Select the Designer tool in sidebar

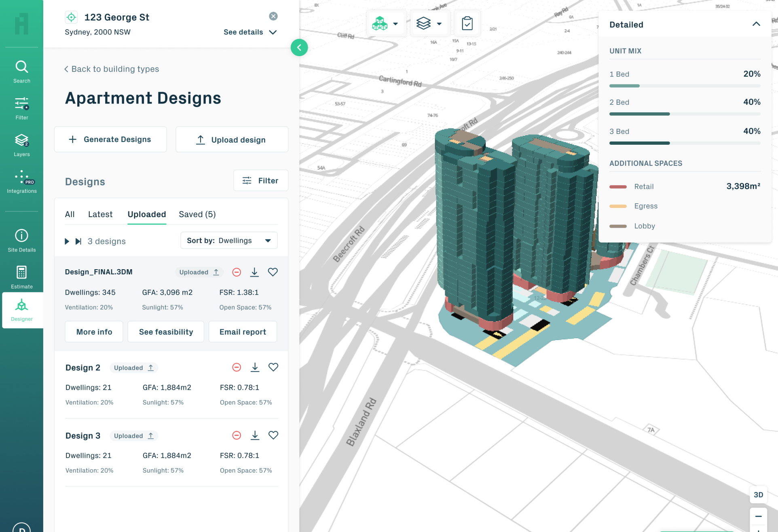click(x=21, y=309)
